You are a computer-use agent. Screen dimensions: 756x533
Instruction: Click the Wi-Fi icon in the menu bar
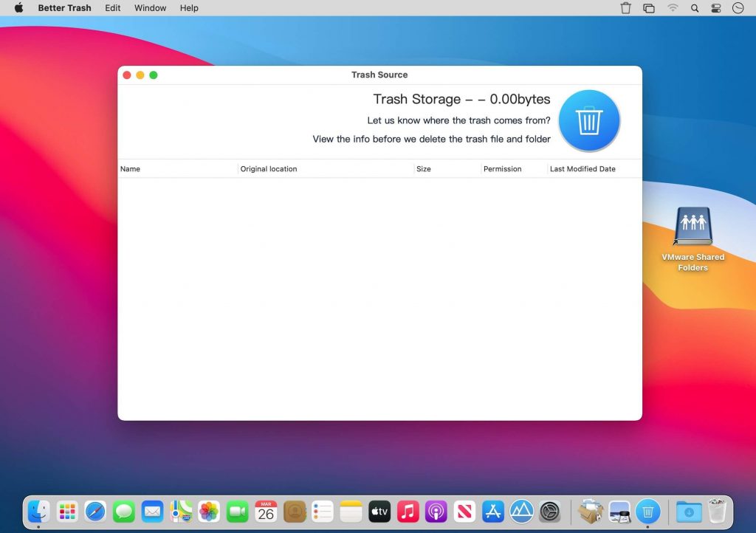(673, 8)
